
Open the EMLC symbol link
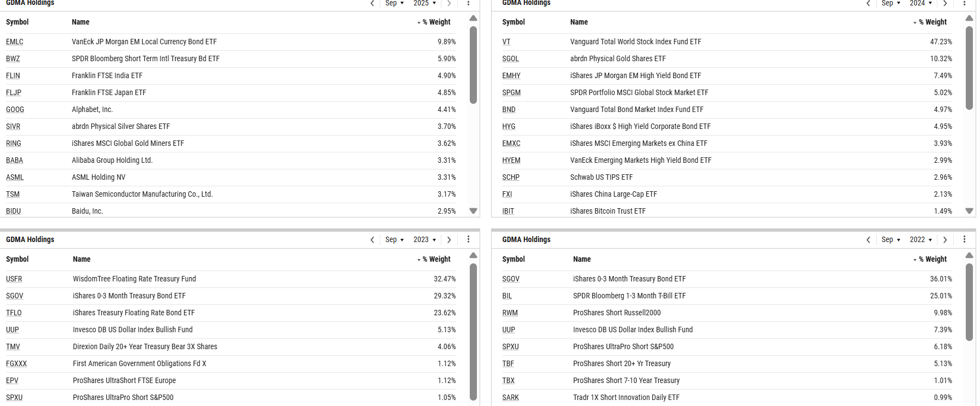tap(15, 42)
